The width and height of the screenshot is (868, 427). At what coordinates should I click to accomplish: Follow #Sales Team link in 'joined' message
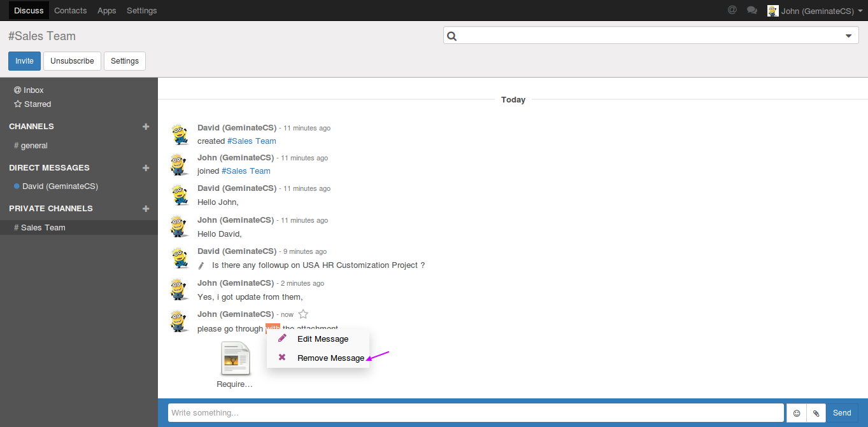tap(246, 171)
